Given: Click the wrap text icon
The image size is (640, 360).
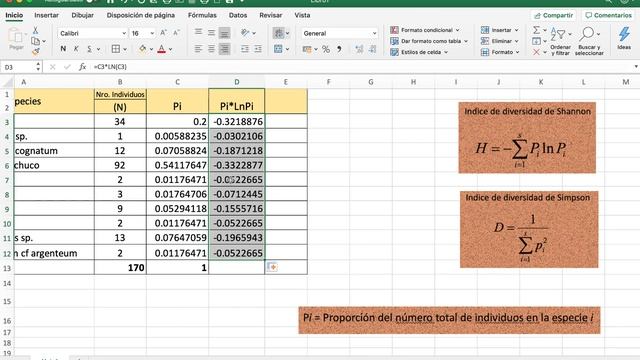Looking at the screenshot, I should pyautogui.click(x=278, y=33).
